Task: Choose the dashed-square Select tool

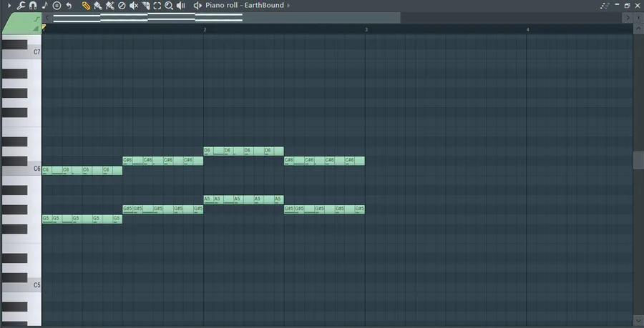Action: (x=157, y=6)
